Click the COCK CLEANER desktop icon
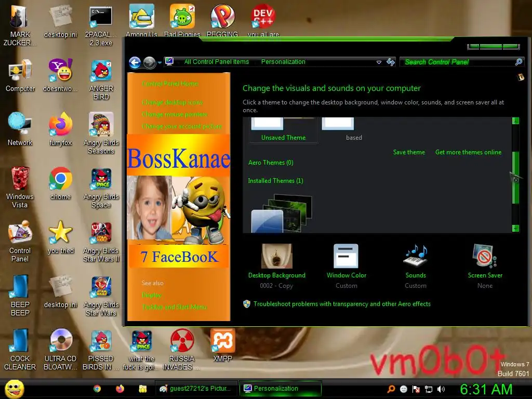Image resolution: width=532 pixels, height=399 pixels. point(20,350)
